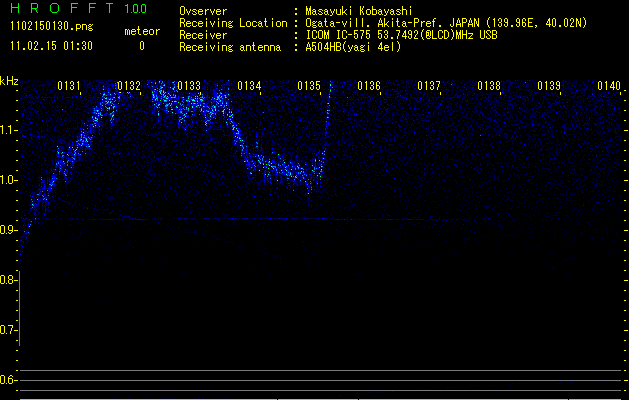The image size is (629, 400).
Task: Click the 0140 time marker
Action: click(609, 87)
